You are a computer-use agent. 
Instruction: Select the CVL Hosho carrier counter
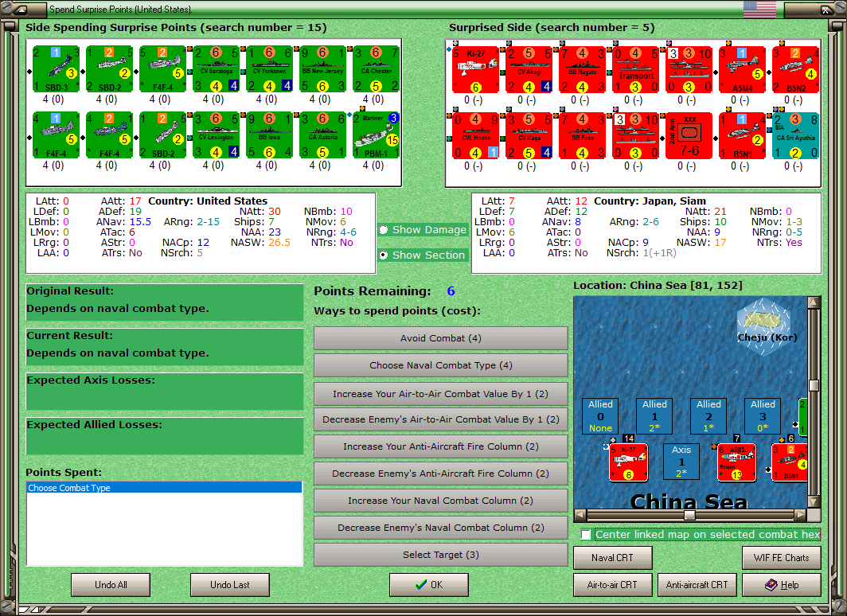tap(475, 135)
